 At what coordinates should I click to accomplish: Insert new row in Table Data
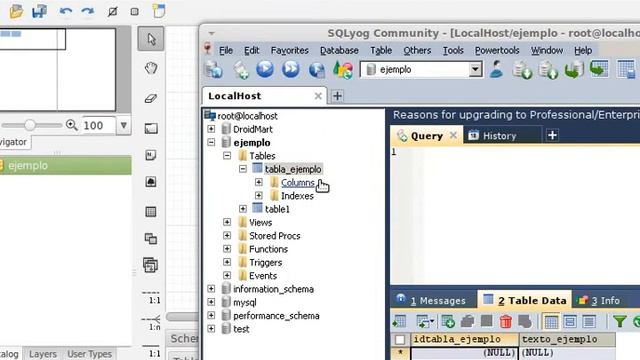click(x=448, y=322)
